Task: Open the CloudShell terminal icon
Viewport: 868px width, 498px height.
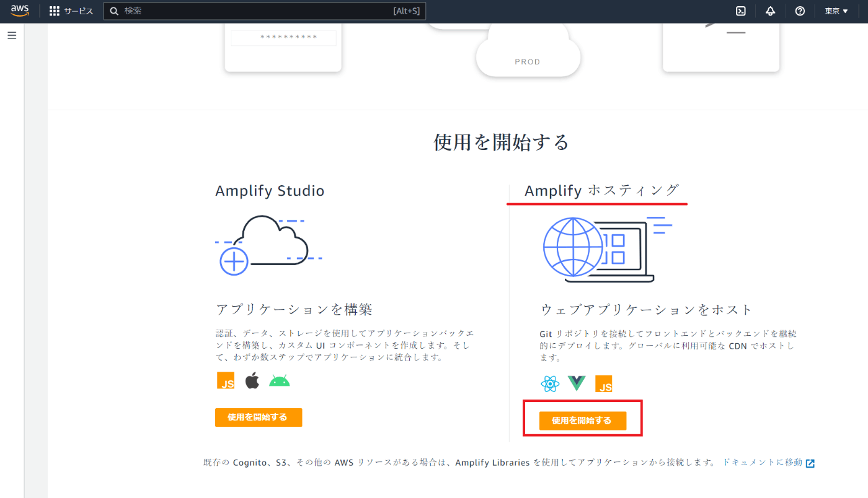Action: click(x=740, y=11)
